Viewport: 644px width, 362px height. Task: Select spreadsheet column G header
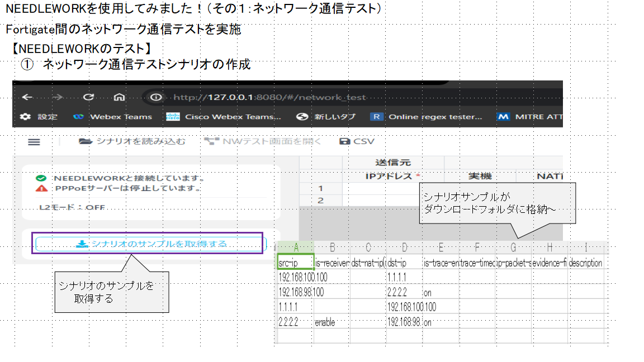(x=513, y=247)
